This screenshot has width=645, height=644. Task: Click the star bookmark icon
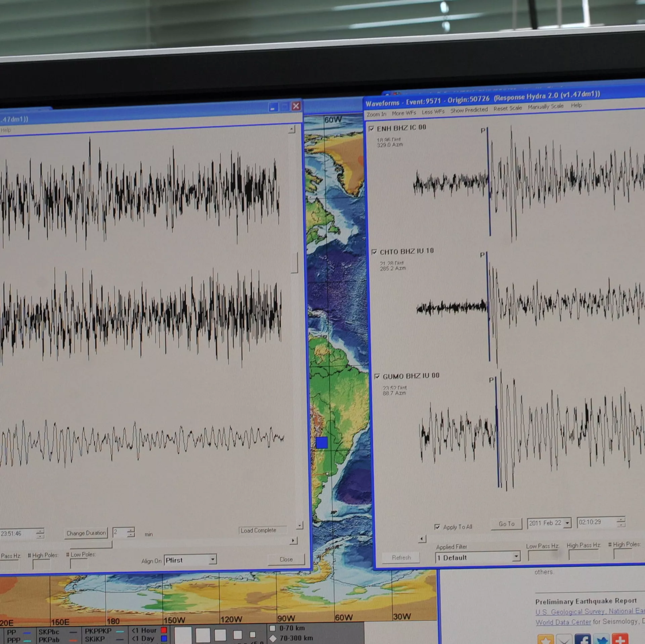[x=545, y=639]
